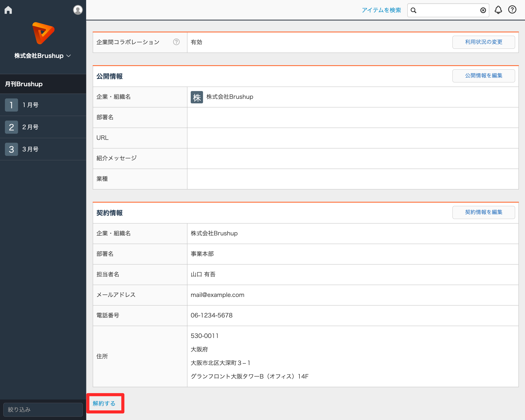Click the 株 organization avatar icon
The width and height of the screenshot is (525, 420).
tap(197, 97)
